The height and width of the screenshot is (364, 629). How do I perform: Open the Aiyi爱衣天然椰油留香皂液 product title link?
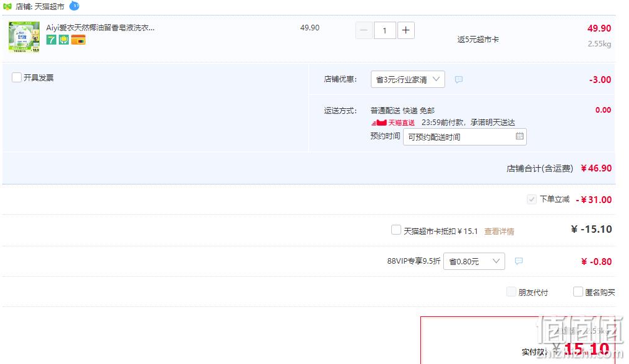point(100,28)
